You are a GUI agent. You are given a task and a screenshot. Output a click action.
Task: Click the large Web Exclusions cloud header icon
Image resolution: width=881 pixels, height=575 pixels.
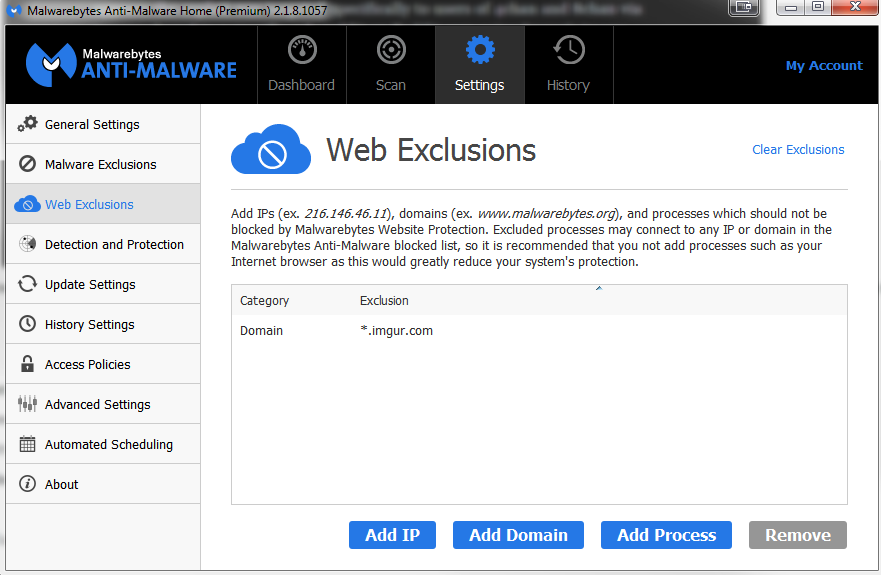coord(271,150)
